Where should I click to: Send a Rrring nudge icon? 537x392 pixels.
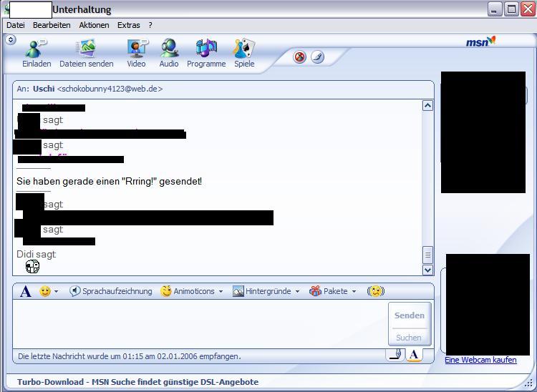(x=376, y=291)
